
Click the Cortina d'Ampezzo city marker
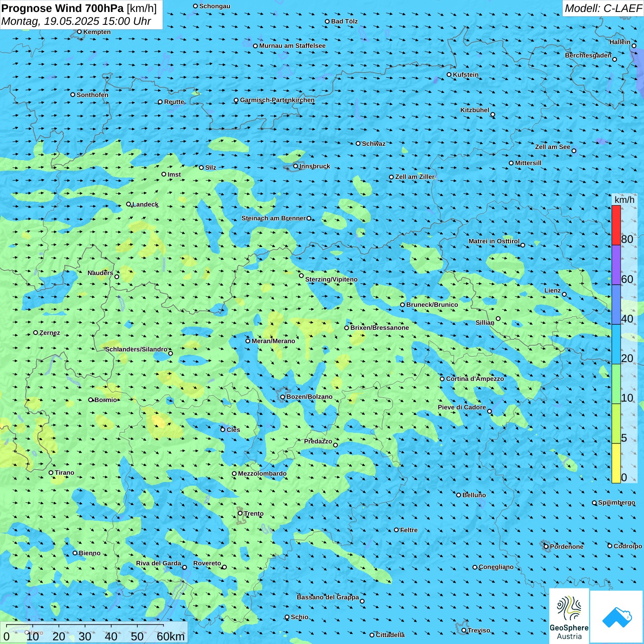(x=443, y=379)
